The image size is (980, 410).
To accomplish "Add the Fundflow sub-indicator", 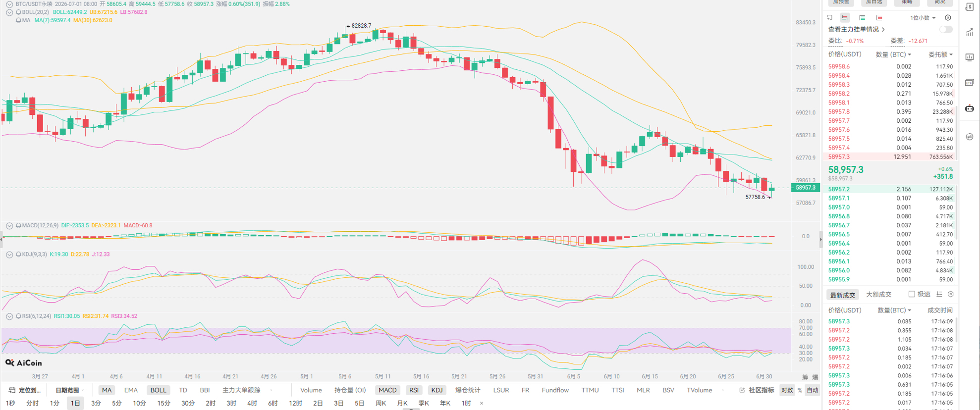I will coord(555,390).
